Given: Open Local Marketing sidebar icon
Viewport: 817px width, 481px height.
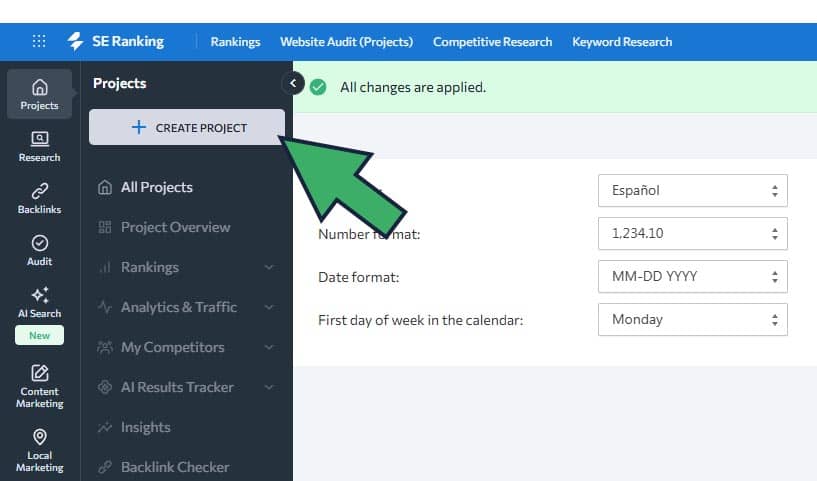Looking at the screenshot, I should tap(39, 450).
